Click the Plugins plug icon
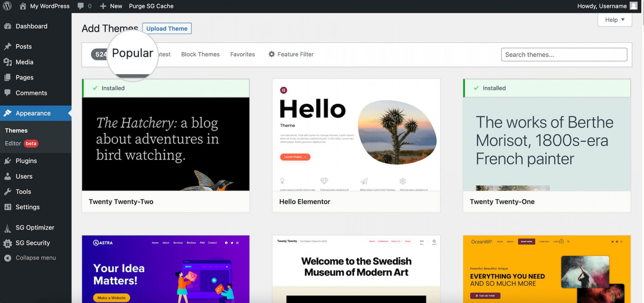644x303 pixels. click(x=7, y=161)
